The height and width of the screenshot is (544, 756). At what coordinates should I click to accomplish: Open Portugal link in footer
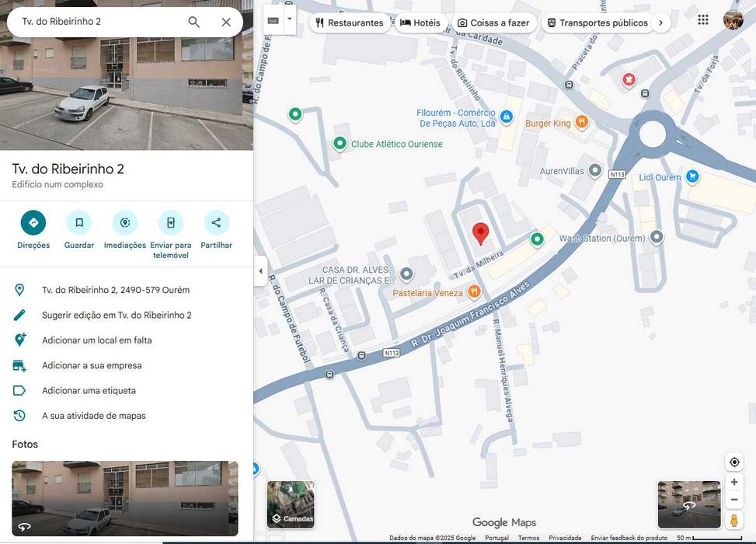click(x=496, y=538)
